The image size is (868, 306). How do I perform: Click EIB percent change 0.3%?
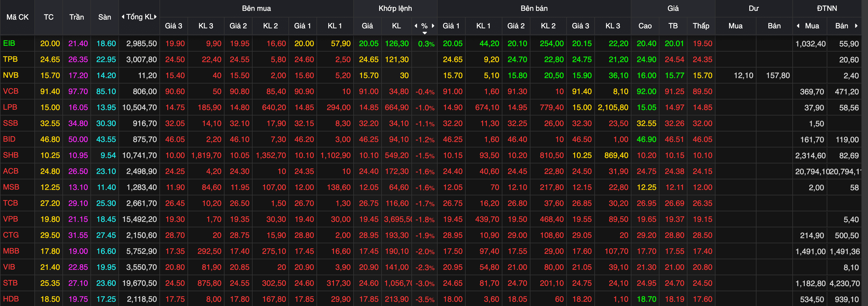(x=426, y=44)
